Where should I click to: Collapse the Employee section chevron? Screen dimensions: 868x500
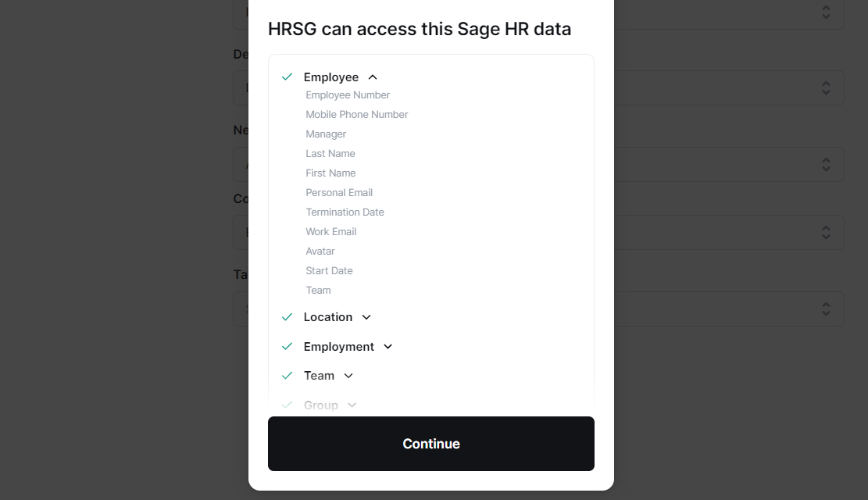point(373,77)
